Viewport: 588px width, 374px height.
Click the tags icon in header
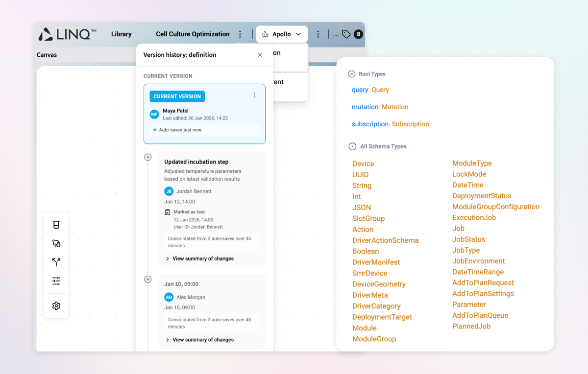click(x=346, y=34)
